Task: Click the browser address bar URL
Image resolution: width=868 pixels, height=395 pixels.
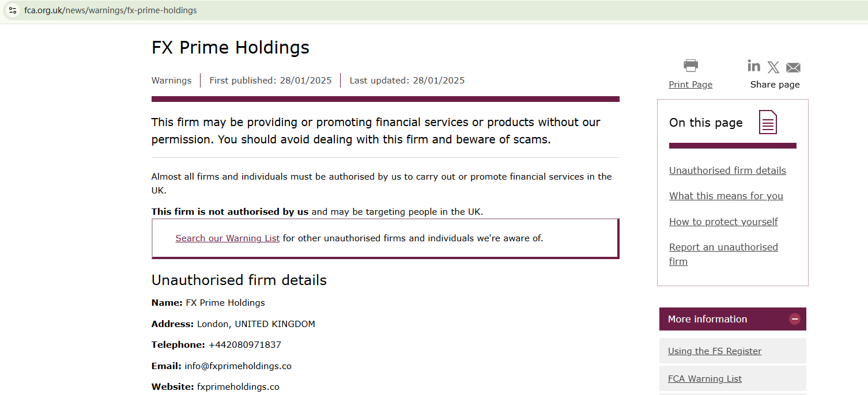Action: (111, 10)
